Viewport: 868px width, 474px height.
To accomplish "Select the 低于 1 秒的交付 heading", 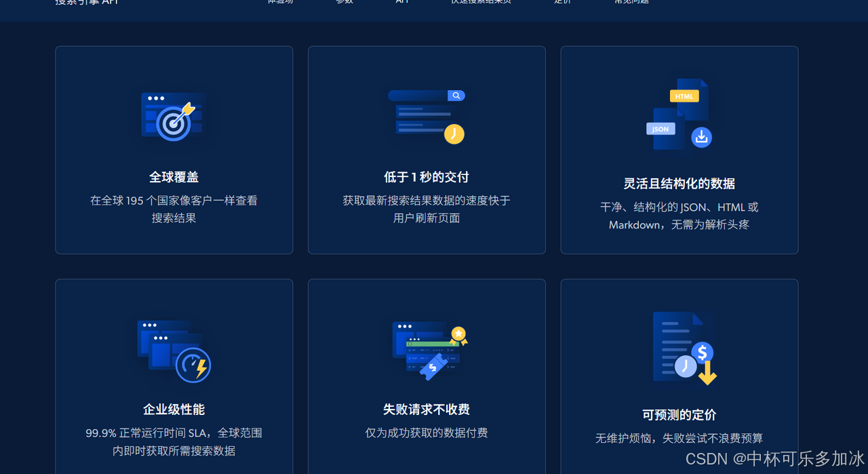I will (x=427, y=177).
